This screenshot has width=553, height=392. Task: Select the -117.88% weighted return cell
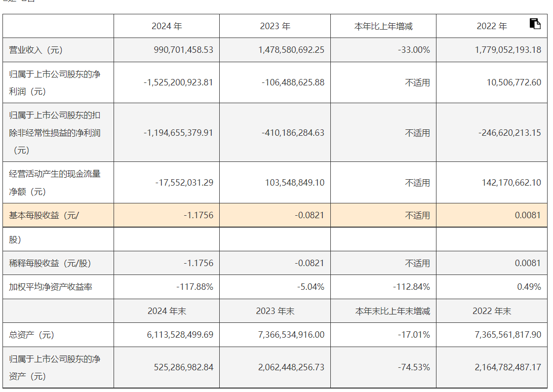[x=195, y=287]
